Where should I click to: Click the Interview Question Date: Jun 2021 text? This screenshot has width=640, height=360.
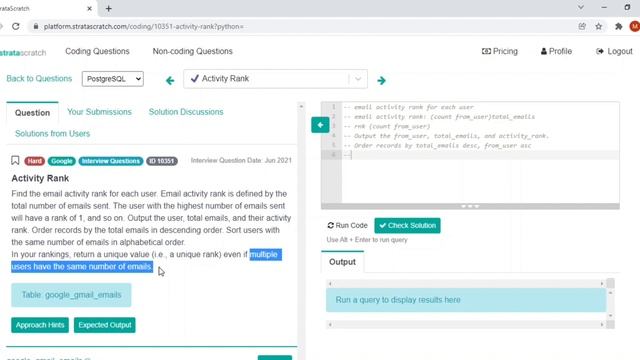pos(241,160)
